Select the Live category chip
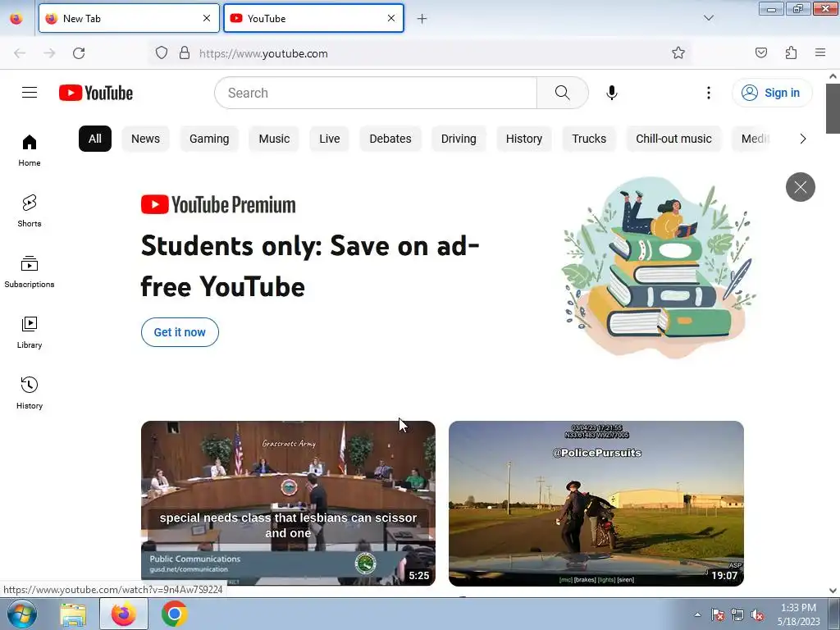Screen dimensions: 840x630 point(330,139)
